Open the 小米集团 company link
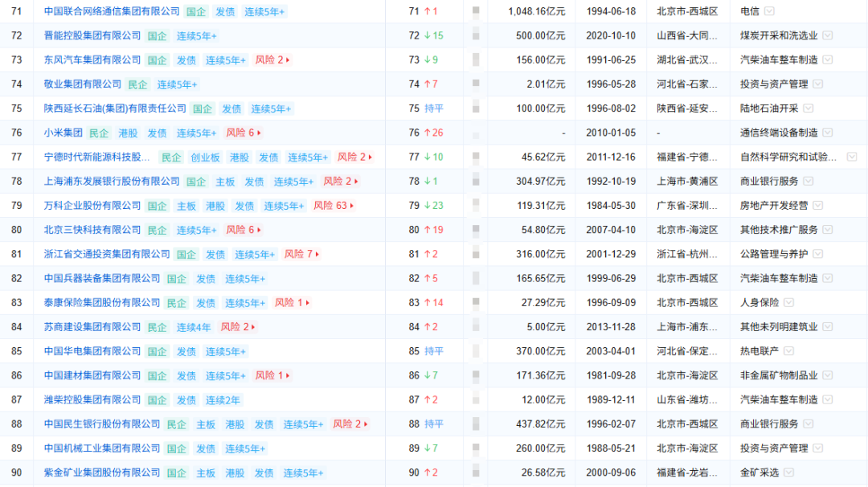Image resolution: width=868 pixels, height=487 pixels. [x=63, y=133]
